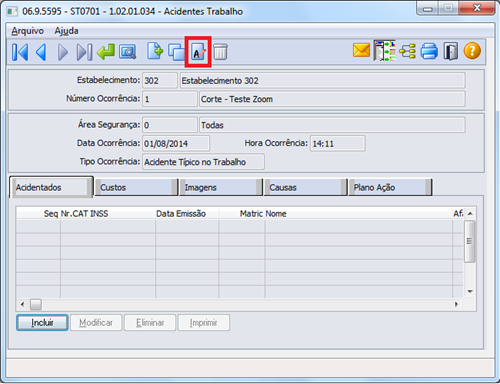Click the grid vertical scrollbar thumb
Screen dimensions: 500x384
coord(470,241)
